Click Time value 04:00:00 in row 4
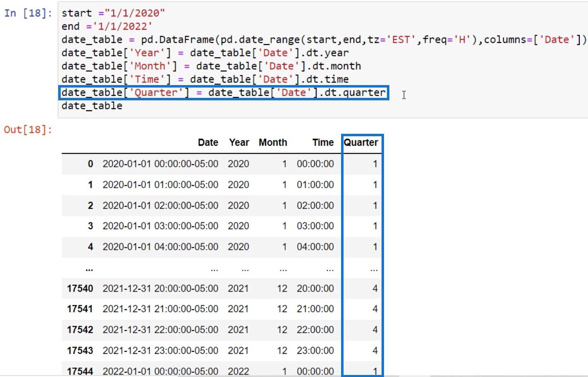This screenshot has width=588, height=377. (x=315, y=247)
